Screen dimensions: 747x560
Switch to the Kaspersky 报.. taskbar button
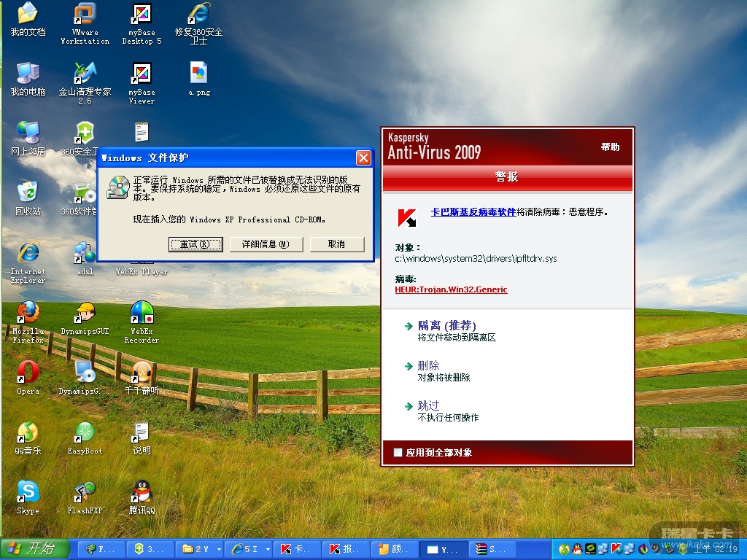click(x=345, y=550)
